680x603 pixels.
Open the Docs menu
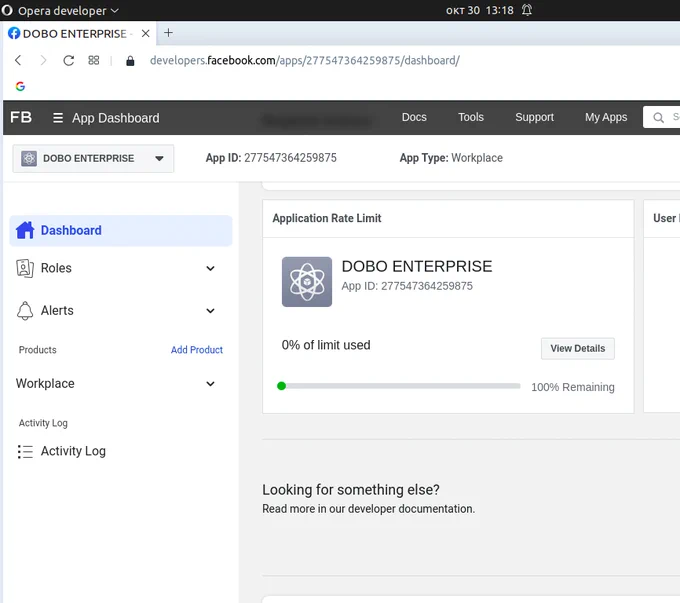[414, 117]
